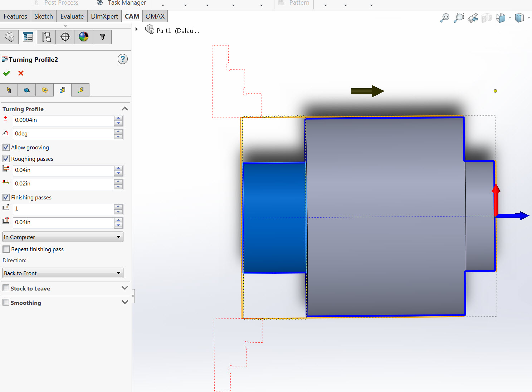Switch to the PropertyManager panel icon
Viewport: 532px width, 392px height.
pos(28,37)
